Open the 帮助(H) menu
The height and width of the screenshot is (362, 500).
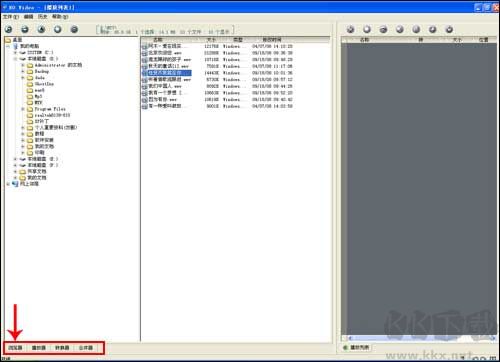(x=60, y=17)
